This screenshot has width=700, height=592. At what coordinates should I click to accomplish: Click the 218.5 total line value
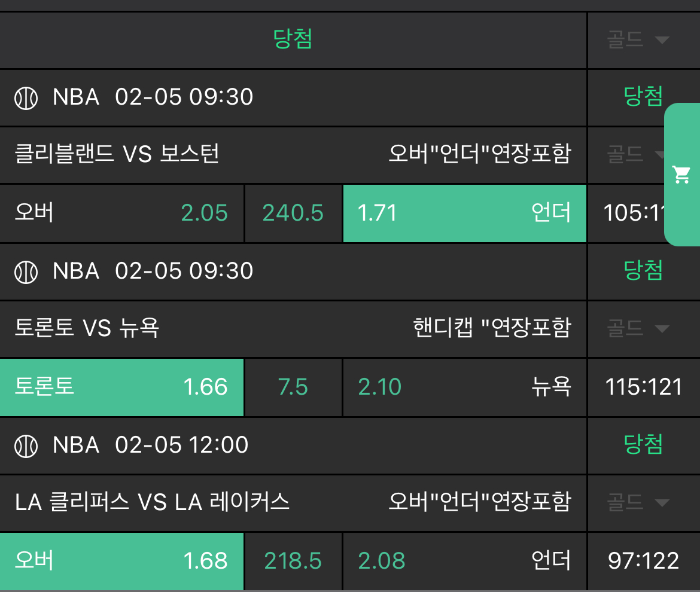tap(293, 561)
